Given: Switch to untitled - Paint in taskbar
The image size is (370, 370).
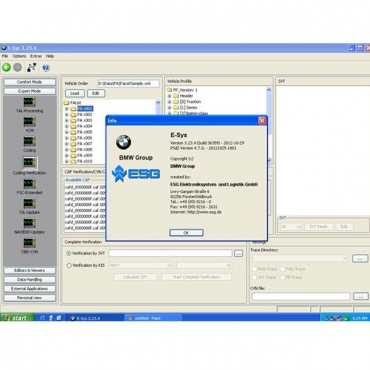Looking at the screenshot, I should pyautogui.click(x=153, y=318).
